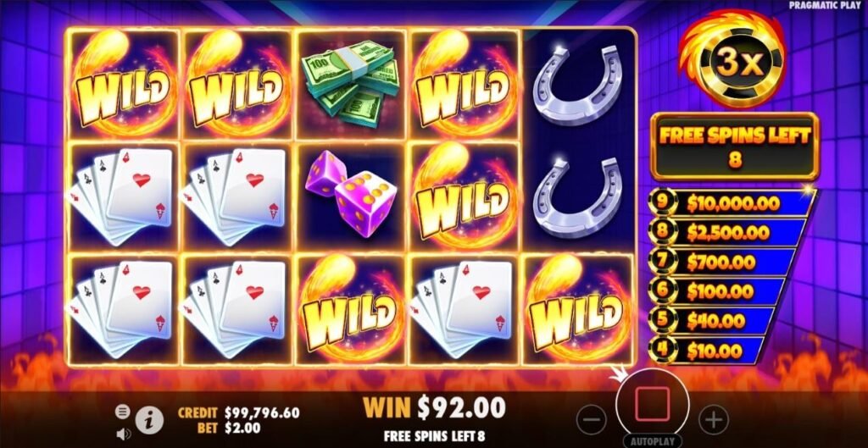Stop the spin with the square button
868x448 pixels.
pos(652,404)
